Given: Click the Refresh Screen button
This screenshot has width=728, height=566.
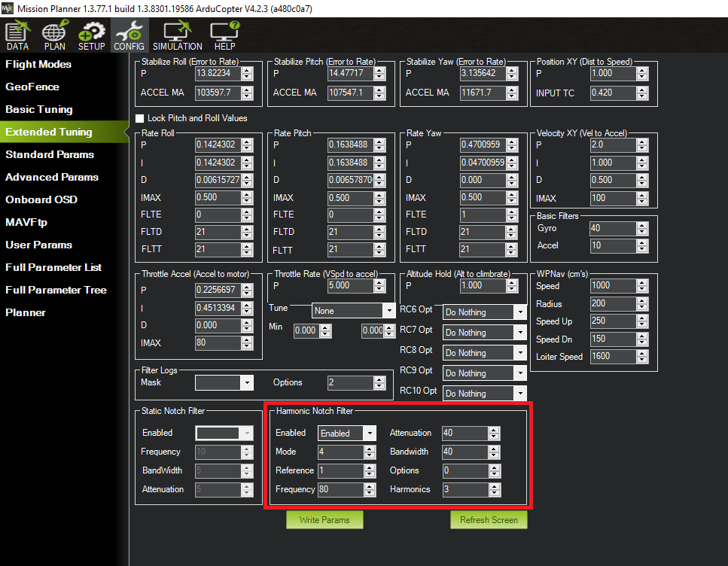Looking at the screenshot, I should [489, 520].
